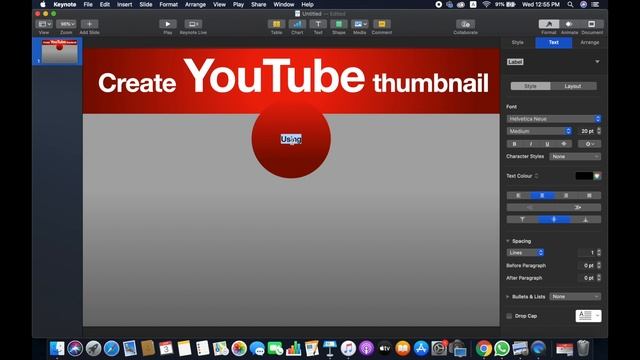Play the slideshow with the Play button

(x=168, y=24)
